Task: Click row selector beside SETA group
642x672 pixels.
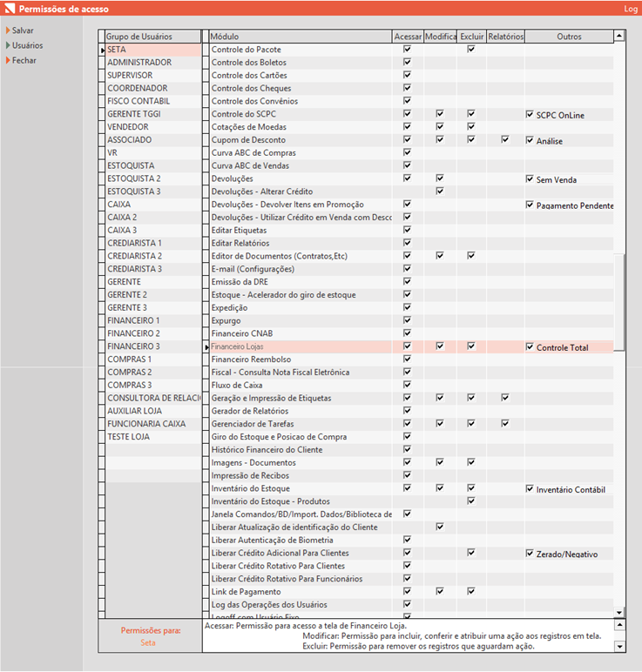Action: coord(102,50)
